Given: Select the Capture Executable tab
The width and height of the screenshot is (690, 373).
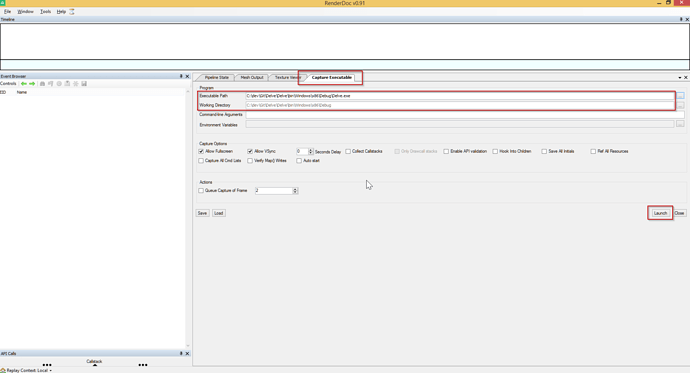Looking at the screenshot, I should point(331,77).
